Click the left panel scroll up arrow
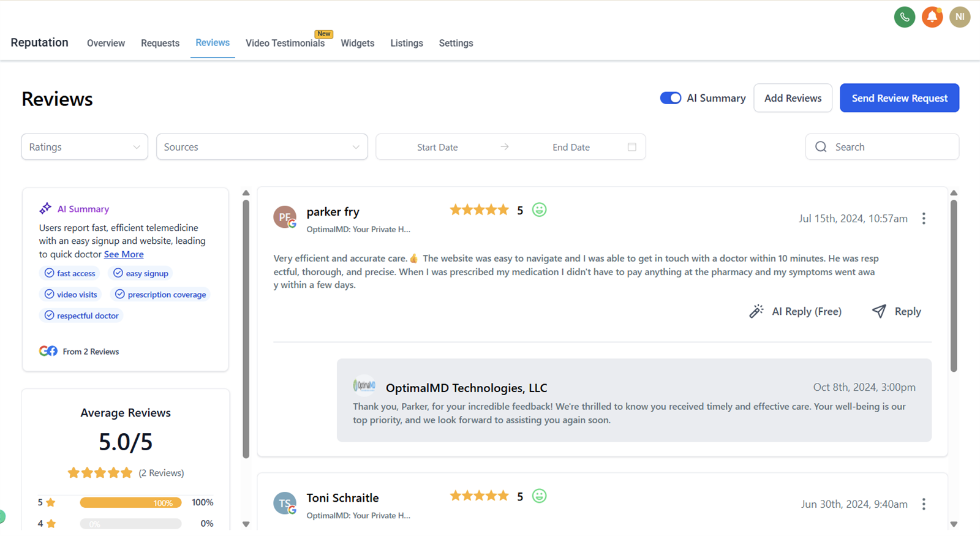 point(246,193)
